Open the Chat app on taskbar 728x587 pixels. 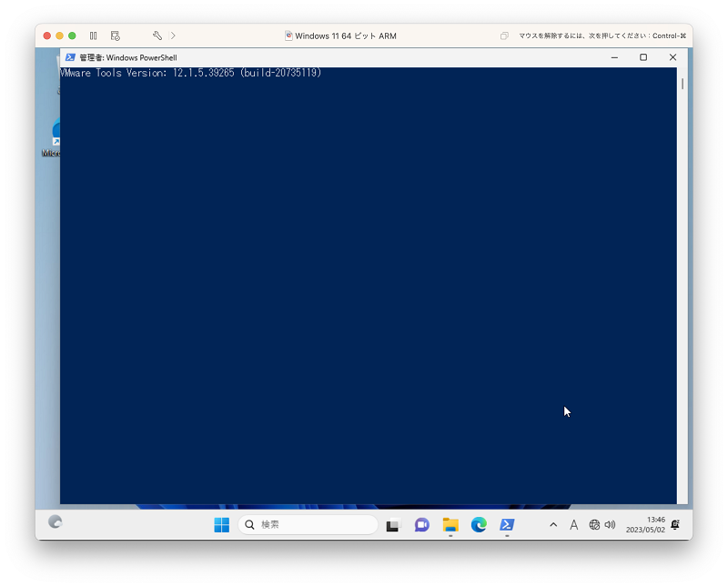pos(421,525)
